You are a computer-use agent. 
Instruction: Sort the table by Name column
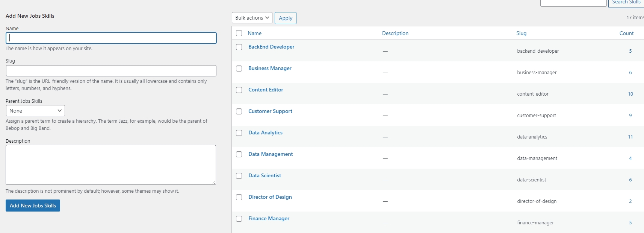[x=254, y=33]
